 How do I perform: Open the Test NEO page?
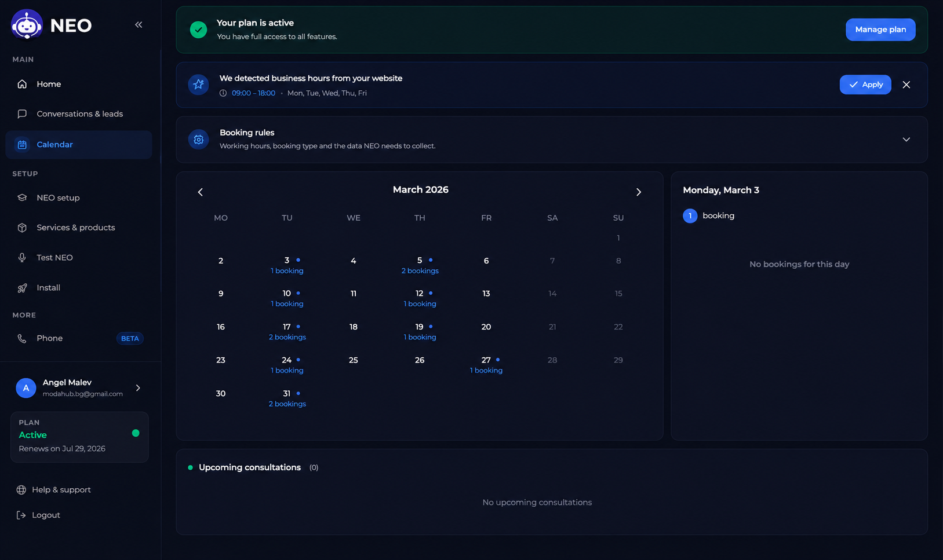point(79,258)
